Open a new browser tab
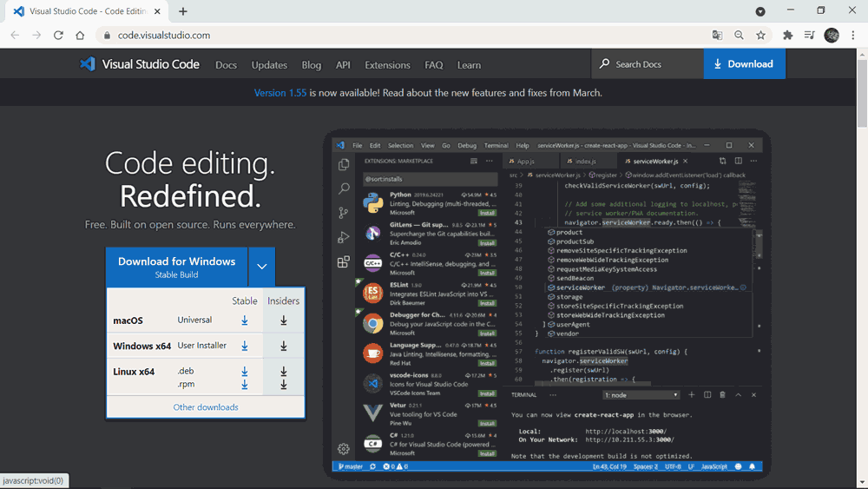Screen dimensions: 868x489 tap(183, 11)
